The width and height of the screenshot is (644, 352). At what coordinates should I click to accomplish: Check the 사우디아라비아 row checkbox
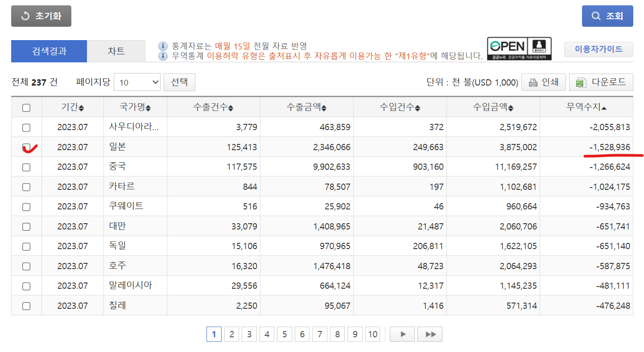pyautogui.click(x=26, y=127)
